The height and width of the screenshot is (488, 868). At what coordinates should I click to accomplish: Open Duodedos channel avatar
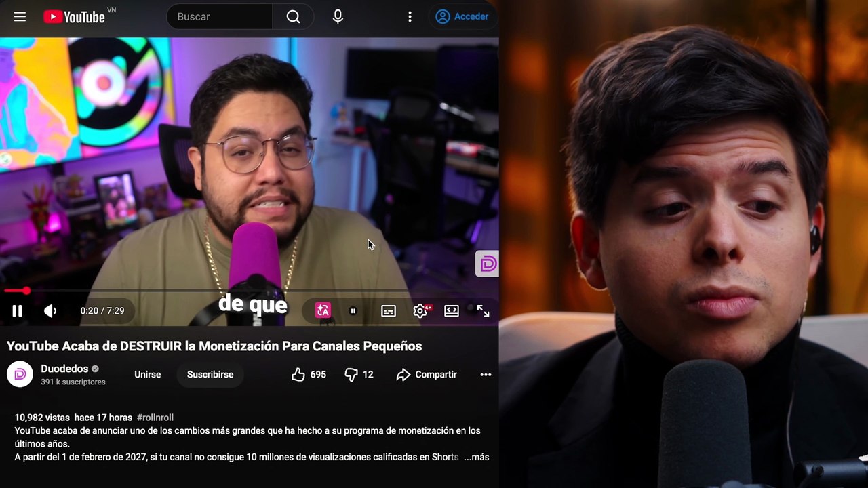[x=20, y=374]
